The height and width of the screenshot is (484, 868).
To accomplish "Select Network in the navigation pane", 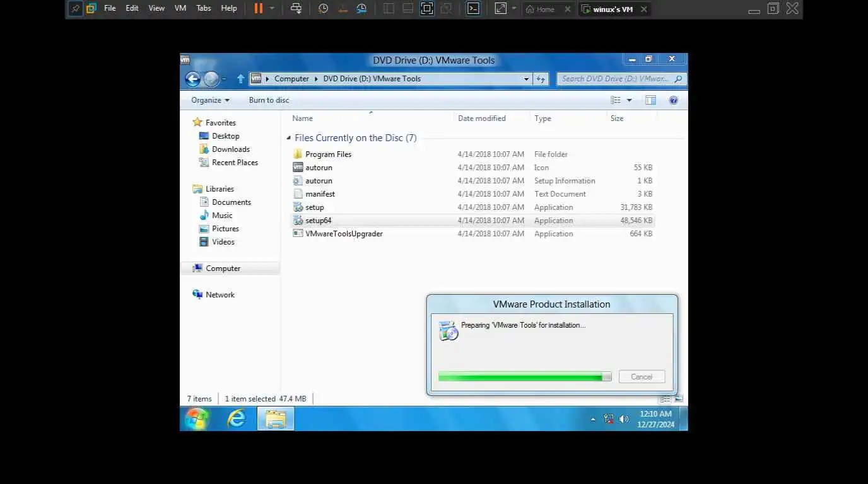I will pos(213,295).
